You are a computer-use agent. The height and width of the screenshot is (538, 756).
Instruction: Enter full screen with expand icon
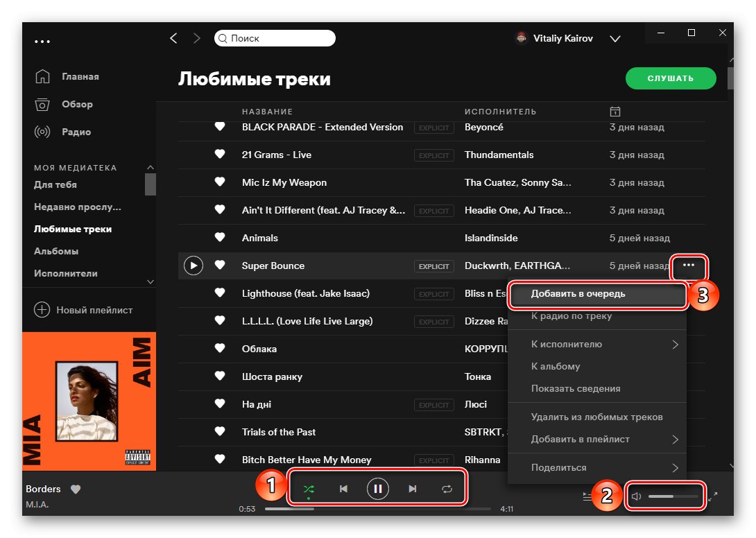coord(713,496)
